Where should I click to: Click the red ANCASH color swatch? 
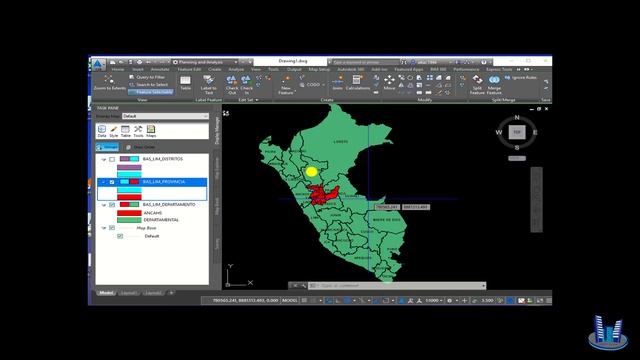click(129, 213)
